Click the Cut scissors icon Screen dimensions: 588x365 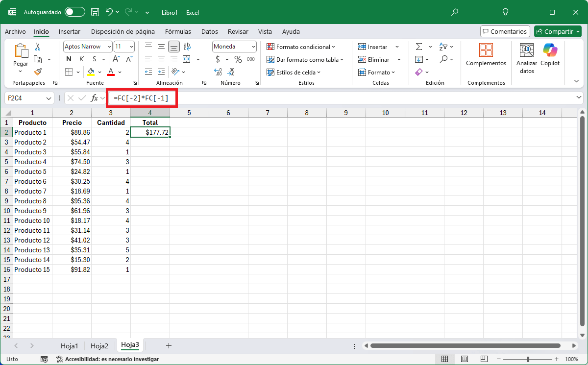click(38, 47)
